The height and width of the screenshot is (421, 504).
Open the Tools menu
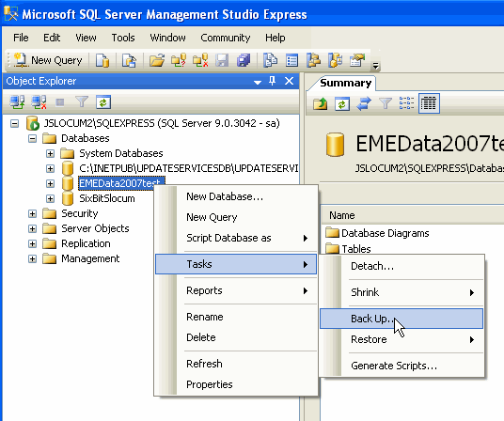click(x=123, y=38)
